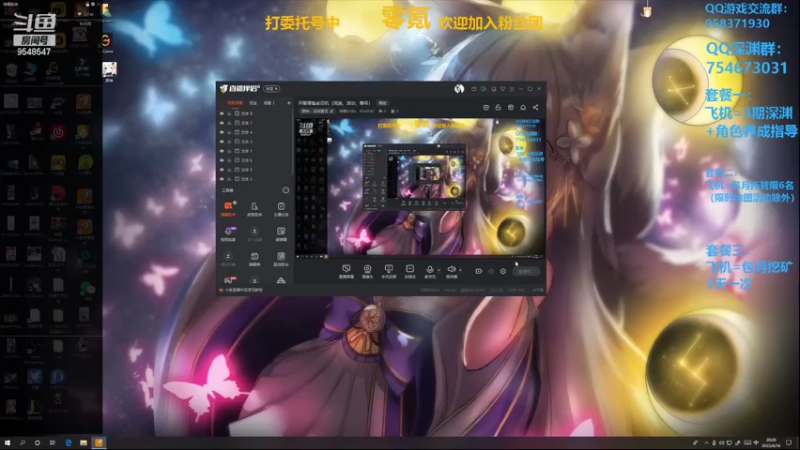800x450 pixels.
Task: Add a multimedia source with the play-box icon
Action: pyautogui.click(x=410, y=271)
